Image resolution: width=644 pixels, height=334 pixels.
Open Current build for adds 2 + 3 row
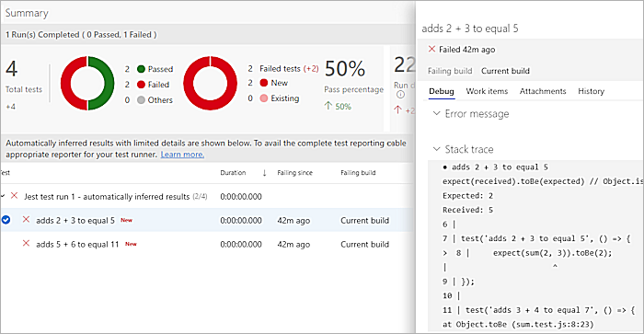pos(364,220)
